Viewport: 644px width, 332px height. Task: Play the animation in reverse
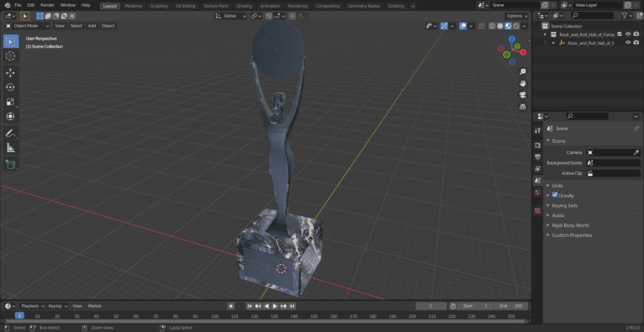click(267, 306)
